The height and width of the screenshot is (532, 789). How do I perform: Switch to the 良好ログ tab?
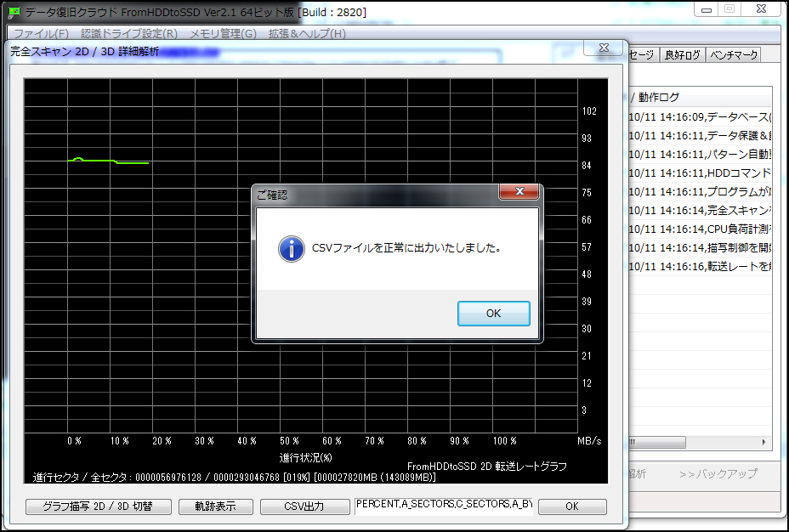pos(682,54)
